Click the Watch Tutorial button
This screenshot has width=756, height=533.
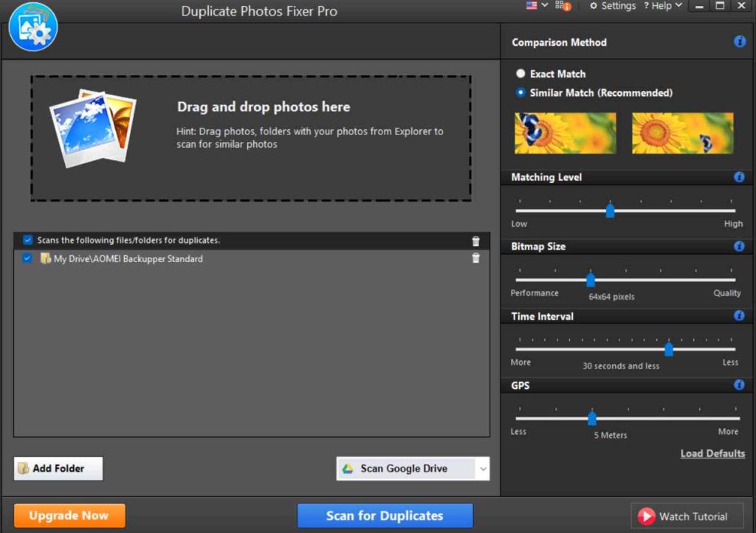[687, 516]
